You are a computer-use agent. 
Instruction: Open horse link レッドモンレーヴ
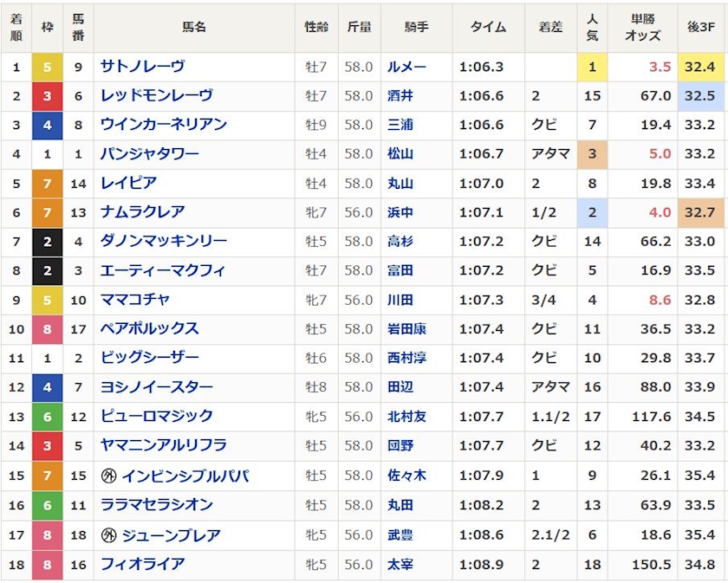click(156, 95)
